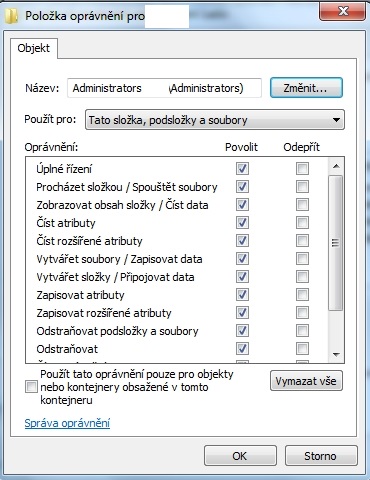Cancel with the Storno button
Image resolution: width=370 pixels, height=480 pixels.
tap(321, 456)
